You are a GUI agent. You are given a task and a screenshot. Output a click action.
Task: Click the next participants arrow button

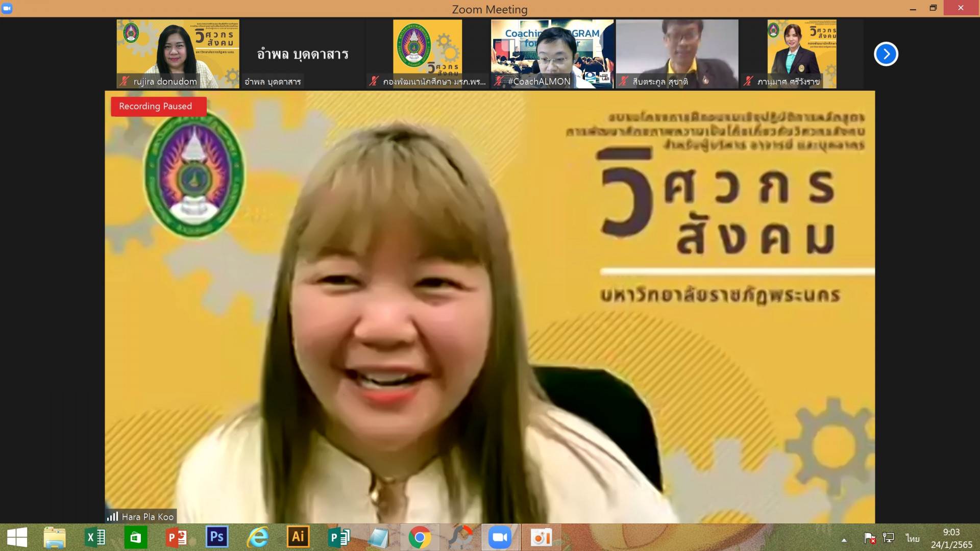886,54
